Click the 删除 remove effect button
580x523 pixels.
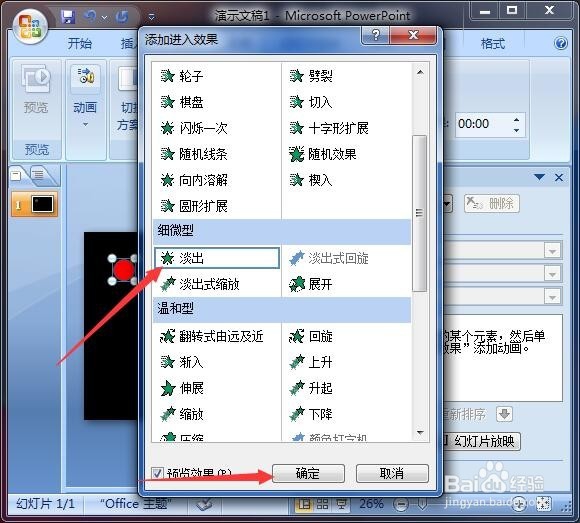tap(492, 203)
